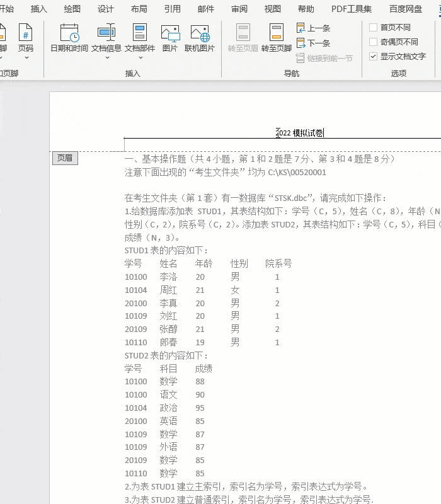Image resolution: width=441 pixels, height=504 pixels.
Task: Insert Date and Time icon
Action: coord(69,38)
